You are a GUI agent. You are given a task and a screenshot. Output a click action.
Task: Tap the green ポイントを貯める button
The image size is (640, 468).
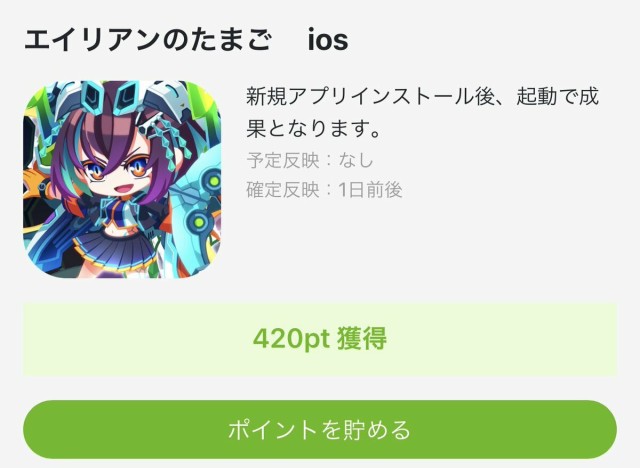320,429
